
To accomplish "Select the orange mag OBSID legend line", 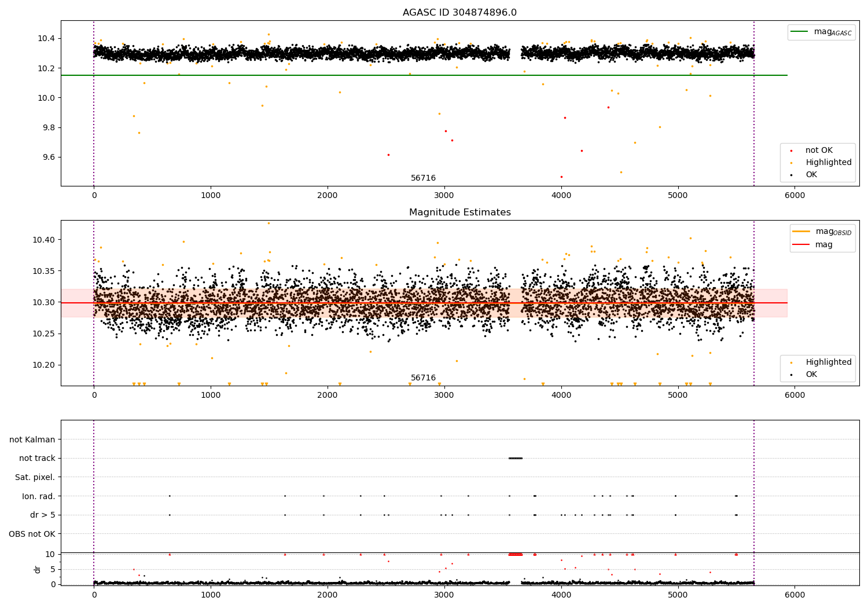I will coord(801,232).
